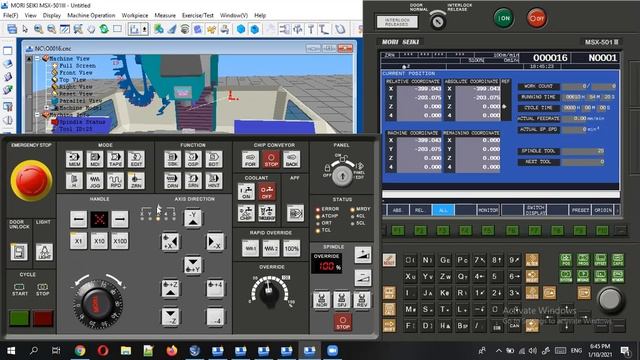
Task: Jog axis with -Z direction button
Action: click(x=170, y=317)
